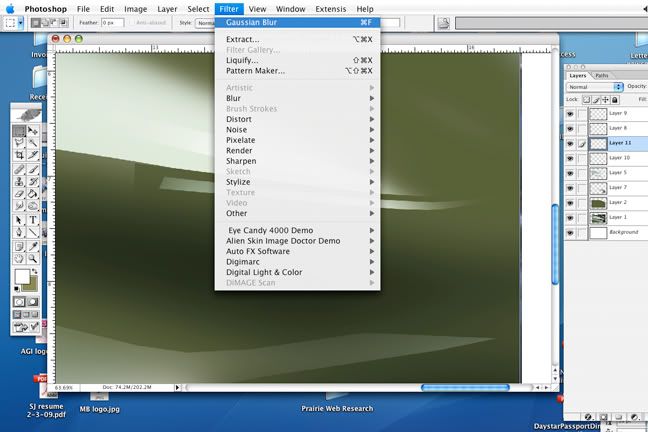Choose Pattern Maker... menu entry
This screenshot has height=432, width=648.
pyautogui.click(x=298, y=71)
